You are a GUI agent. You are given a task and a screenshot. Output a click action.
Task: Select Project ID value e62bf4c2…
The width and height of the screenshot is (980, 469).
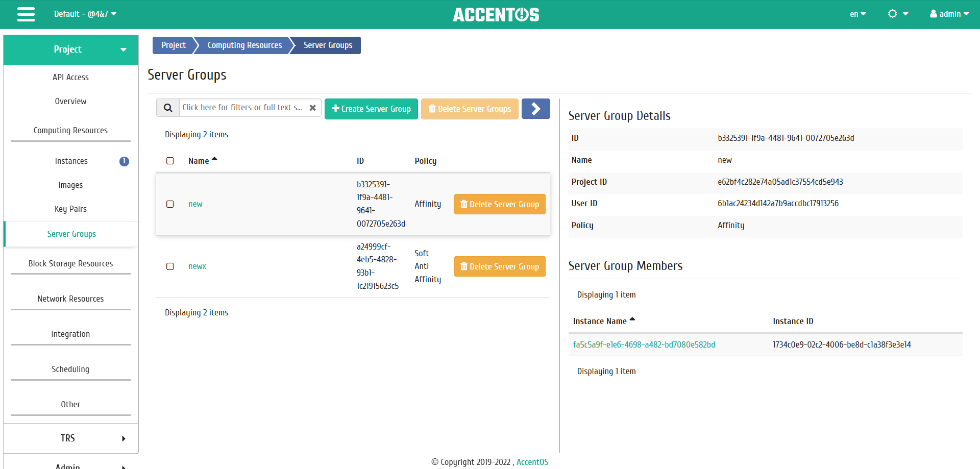[780, 182]
